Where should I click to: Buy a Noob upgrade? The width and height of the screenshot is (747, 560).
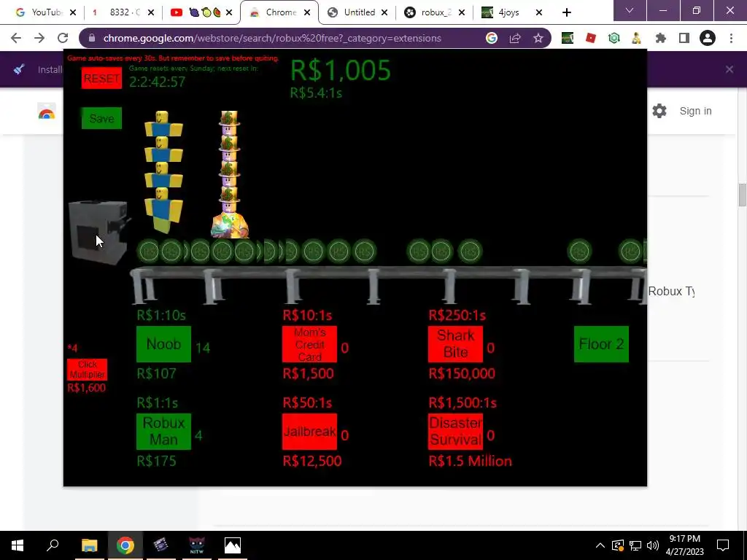click(163, 344)
